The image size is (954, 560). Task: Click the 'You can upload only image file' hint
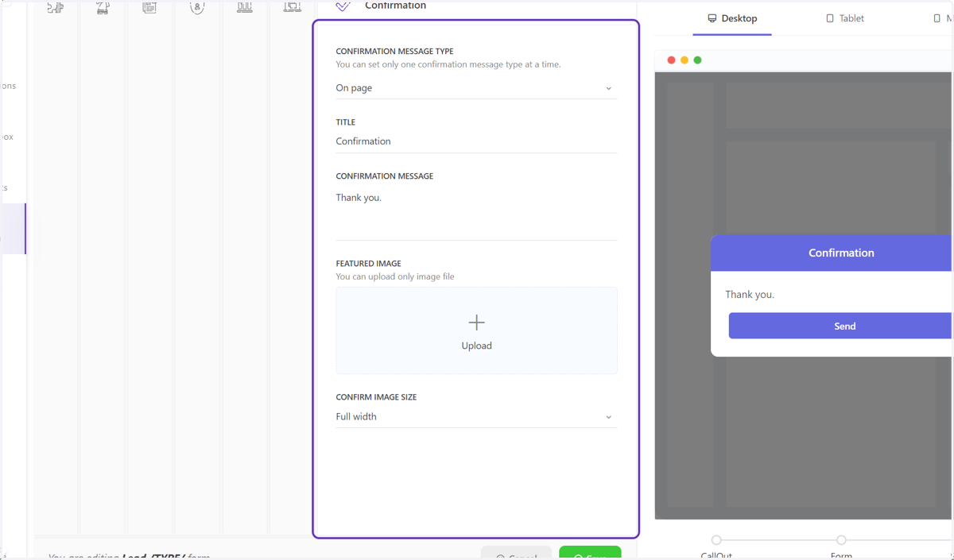(395, 276)
